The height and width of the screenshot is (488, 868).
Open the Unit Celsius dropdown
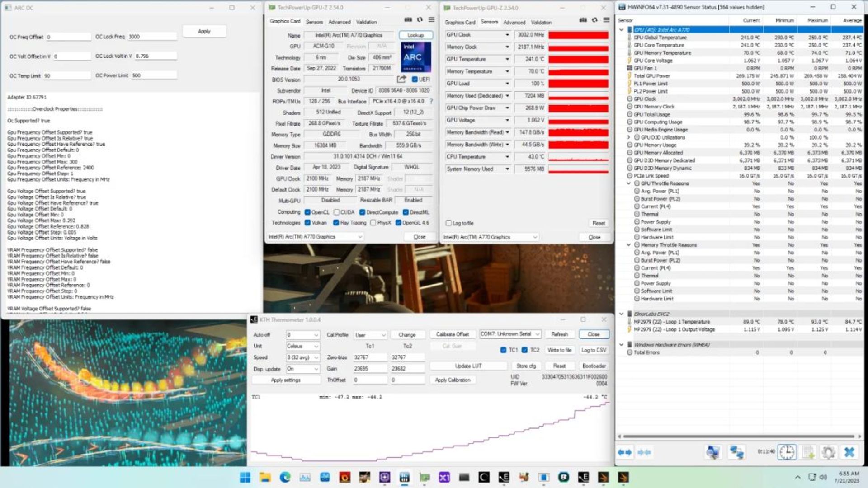tap(303, 346)
